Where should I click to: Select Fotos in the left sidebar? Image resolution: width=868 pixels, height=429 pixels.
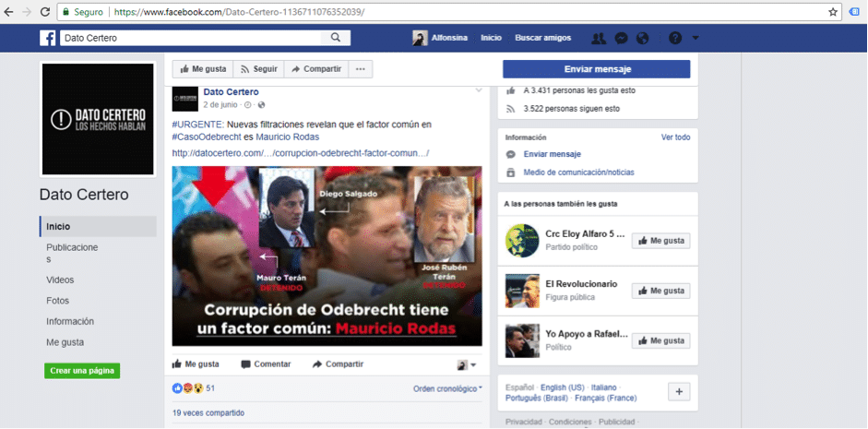(58, 301)
